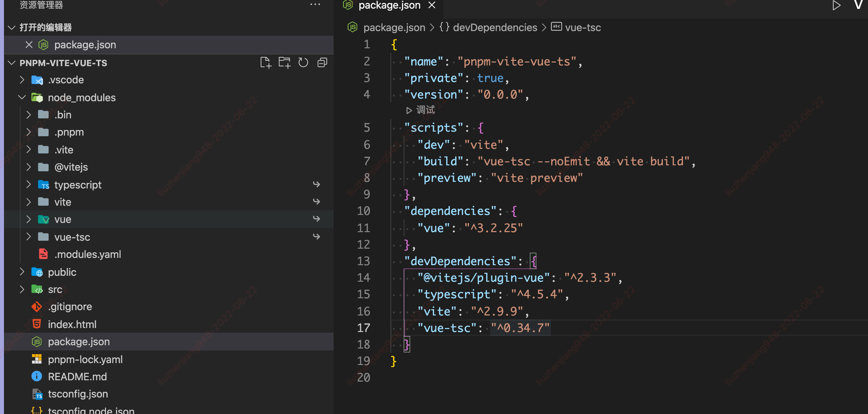The image size is (868, 414).
Task: Click the git icon next to .gitignore
Action: 36,307
